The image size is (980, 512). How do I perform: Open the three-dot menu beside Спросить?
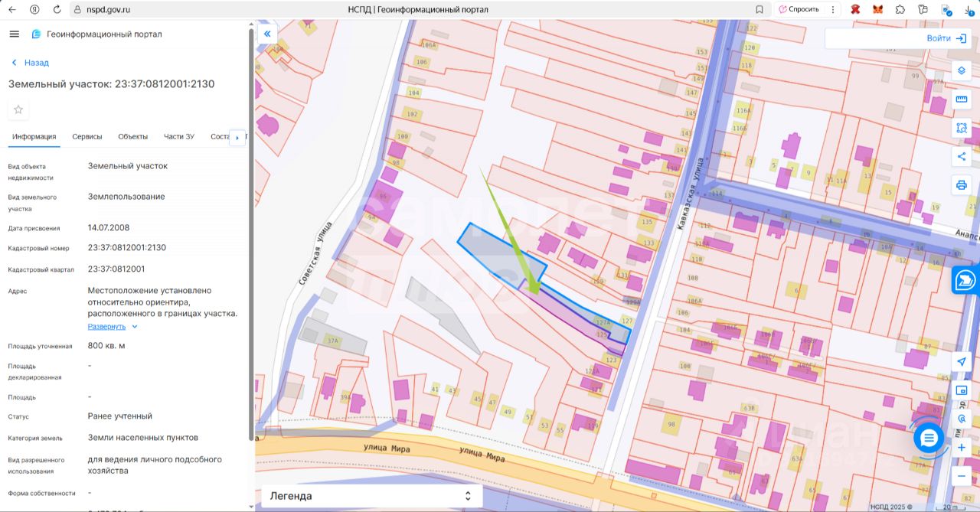tap(832, 9)
